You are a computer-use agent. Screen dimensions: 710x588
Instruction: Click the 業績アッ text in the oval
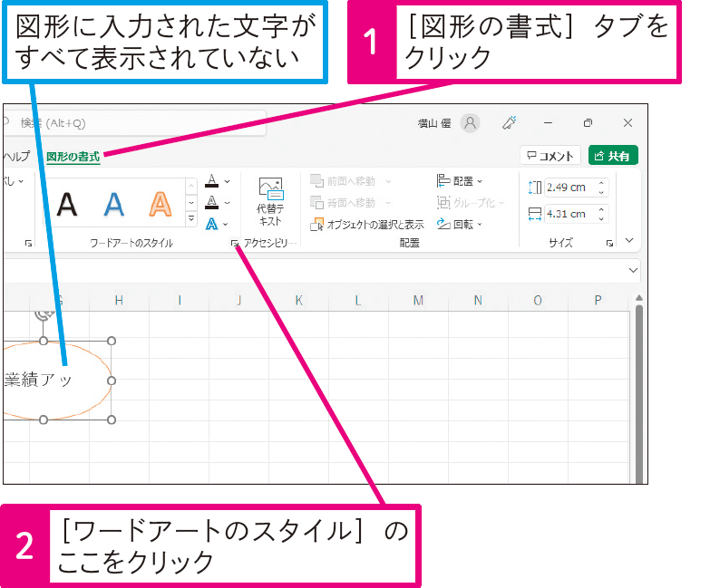[38, 380]
